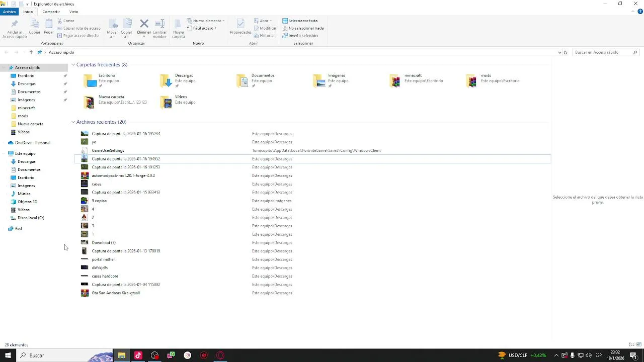Open the Windows Start button

pyautogui.click(x=8, y=355)
